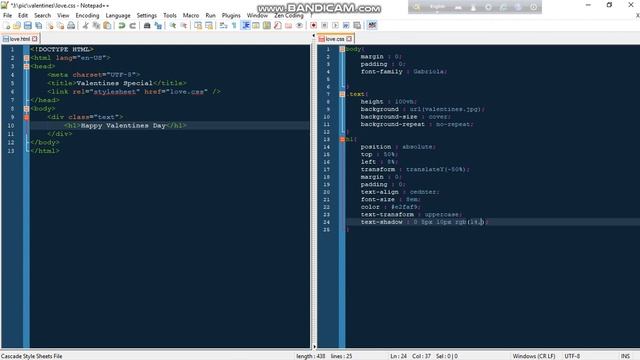Toggle the highlighted Indent Guide icon

pyautogui.click(x=246, y=25)
